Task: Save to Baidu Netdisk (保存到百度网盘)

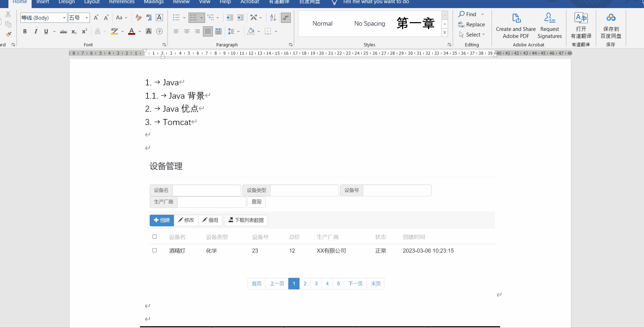Action: (x=611, y=26)
